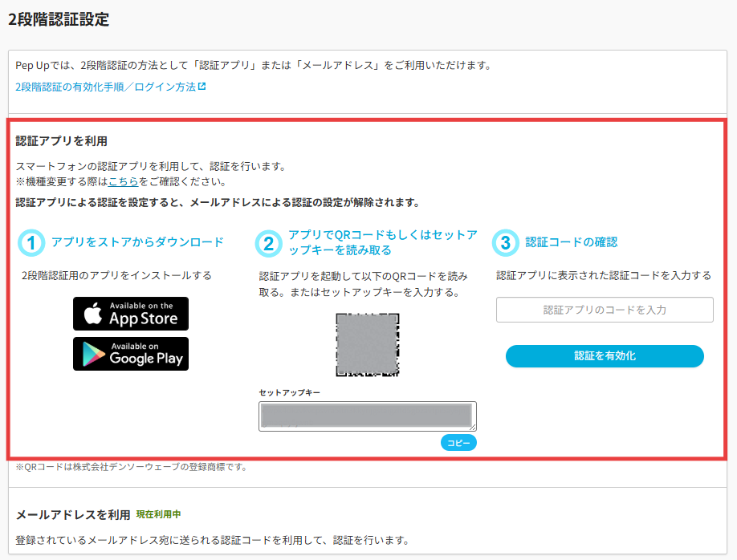Open the 2段階認証の有効化手順／ログイン方法 help link
The width and height of the screenshot is (737, 560).
pyautogui.click(x=105, y=87)
